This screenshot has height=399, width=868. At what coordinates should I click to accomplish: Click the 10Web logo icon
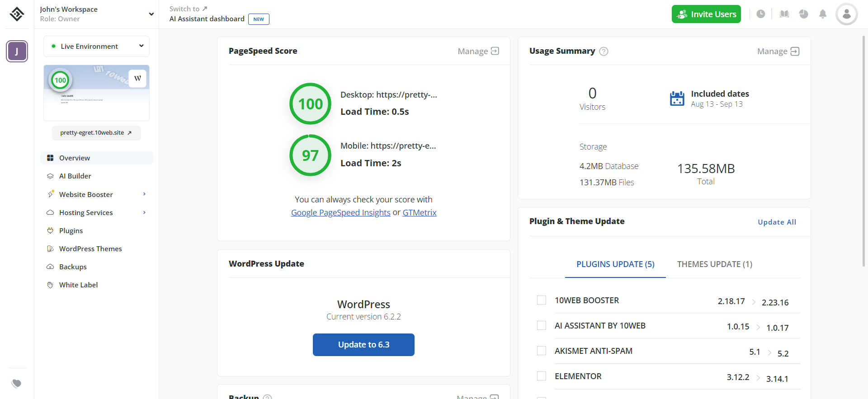coord(17,14)
